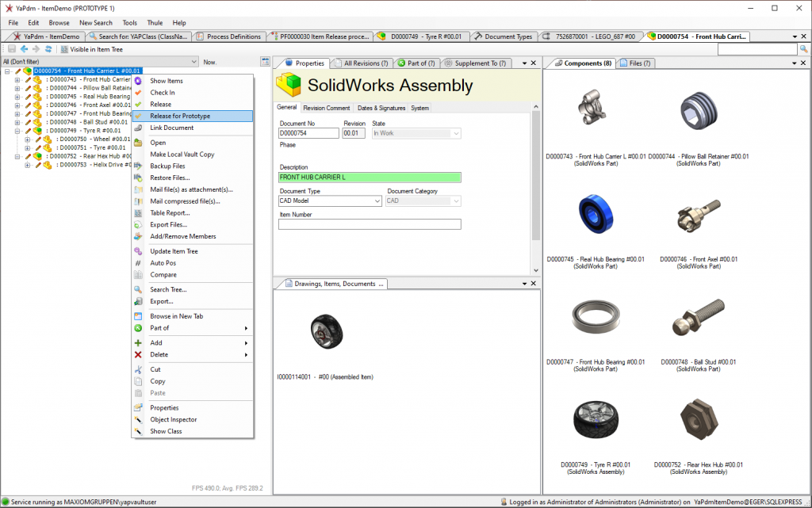Click the Item Number input field
Screen dimensions: 812x508
coord(370,224)
